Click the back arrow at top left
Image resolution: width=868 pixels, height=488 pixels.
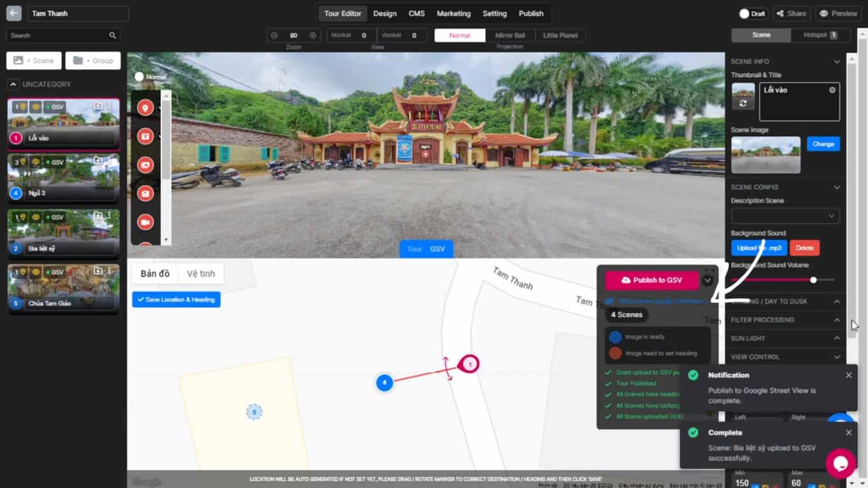[x=13, y=13]
